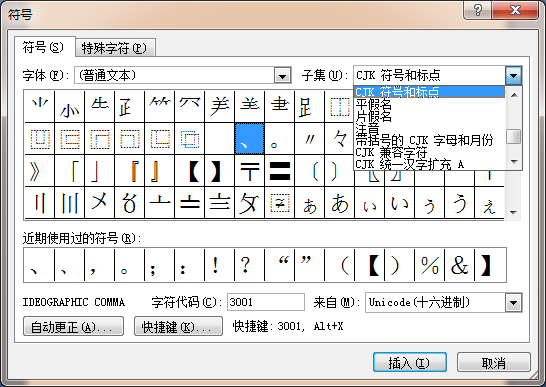
Task: Select the Hangzhou numeral 〢 symbol
Action: pyautogui.click(x=39, y=203)
